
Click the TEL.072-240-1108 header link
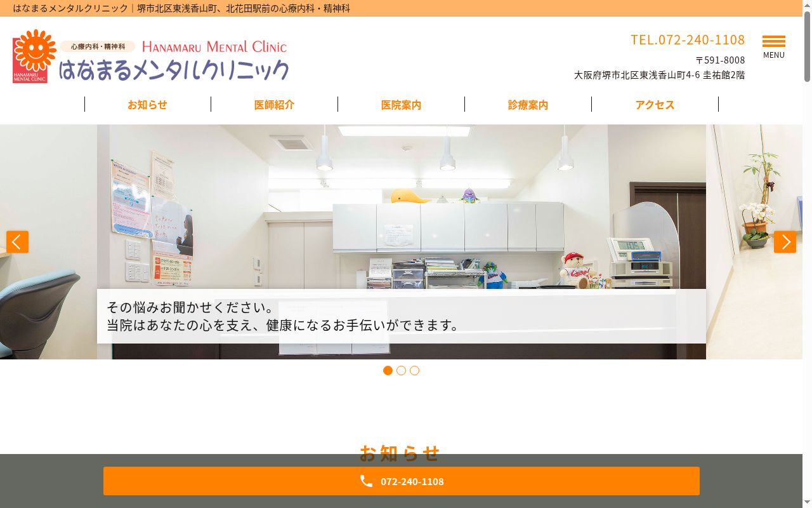[688, 39]
